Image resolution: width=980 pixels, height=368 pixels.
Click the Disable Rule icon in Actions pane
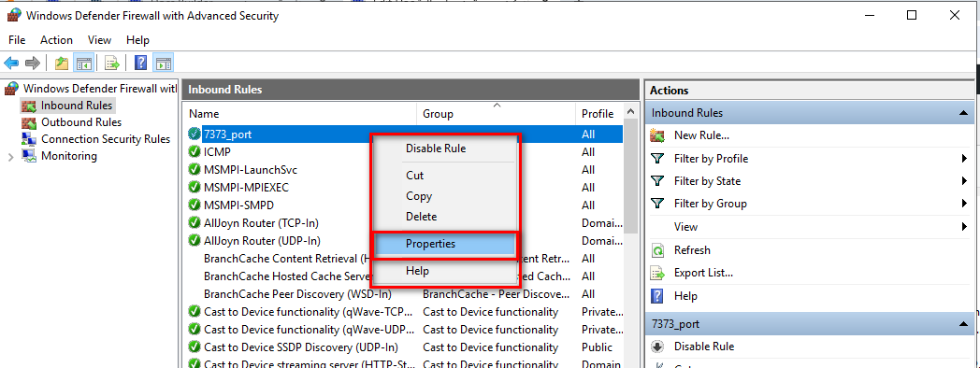pos(657,347)
